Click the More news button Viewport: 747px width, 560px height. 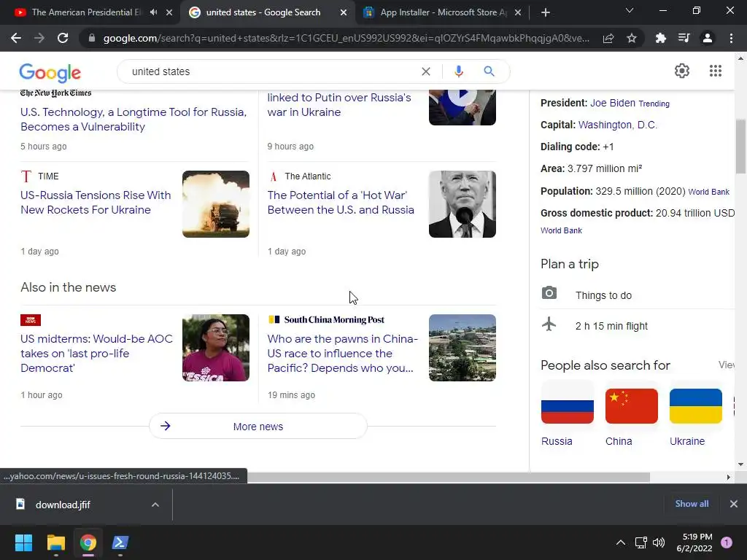(x=258, y=426)
